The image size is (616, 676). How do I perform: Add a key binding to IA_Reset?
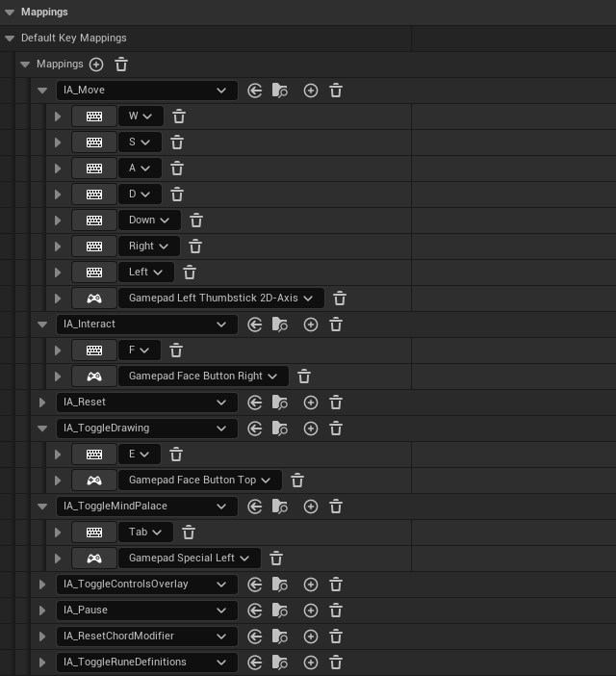pos(311,403)
